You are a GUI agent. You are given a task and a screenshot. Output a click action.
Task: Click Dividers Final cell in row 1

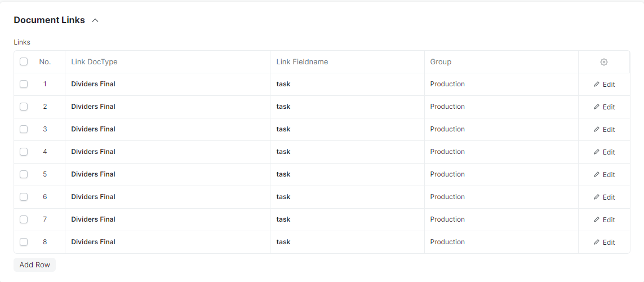coord(167,84)
